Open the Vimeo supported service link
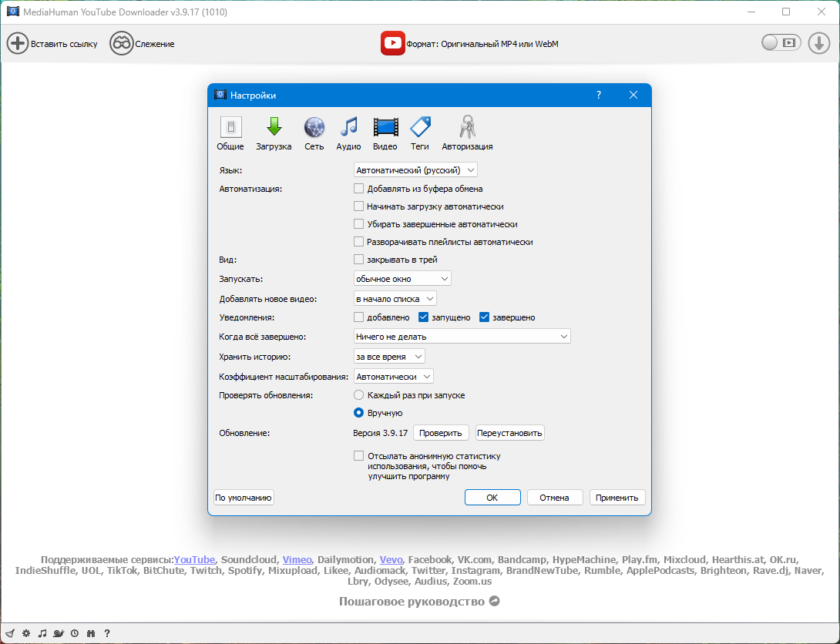840x644 pixels. [x=297, y=560]
